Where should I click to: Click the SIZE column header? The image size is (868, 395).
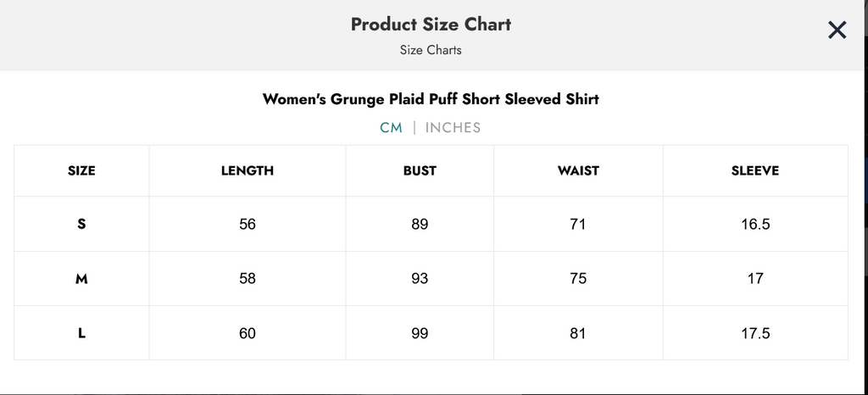(x=81, y=170)
